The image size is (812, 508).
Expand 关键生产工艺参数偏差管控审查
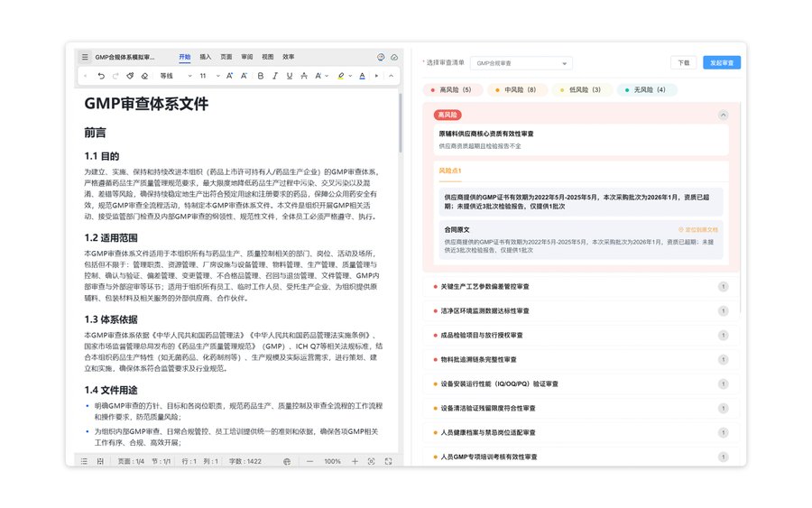[x=580, y=286]
